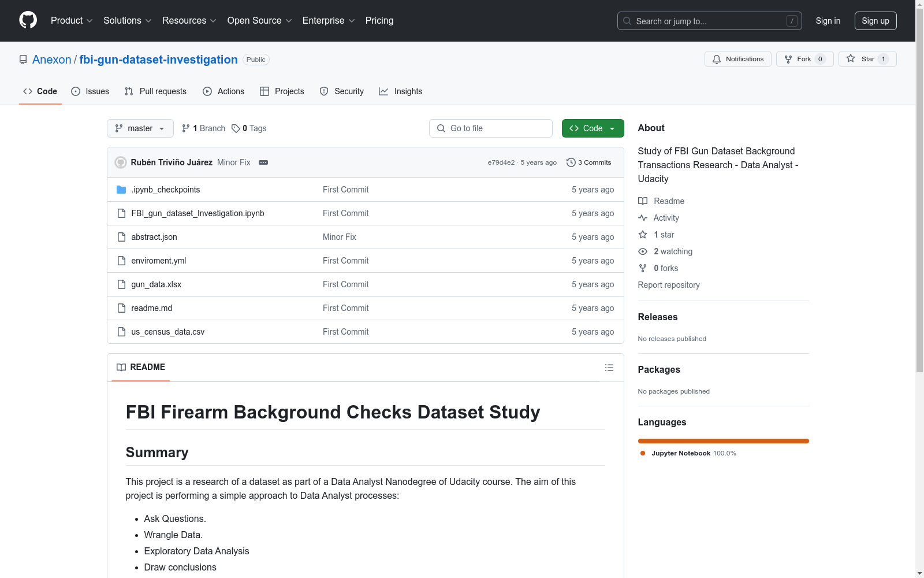Open the fbi-gun-dataset-investigation repository link
The image size is (924, 578).
158,60
